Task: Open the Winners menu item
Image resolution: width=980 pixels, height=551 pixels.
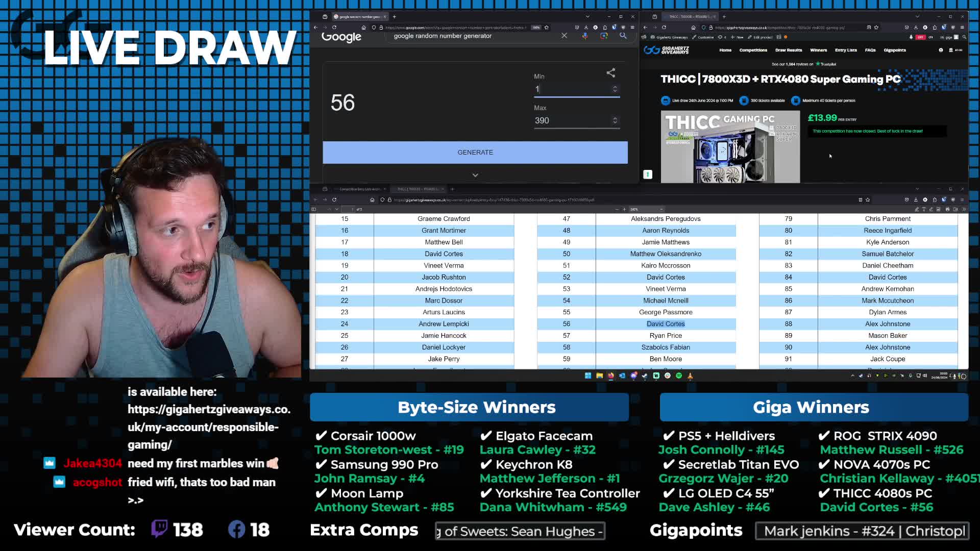Action: [x=818, y=50]
